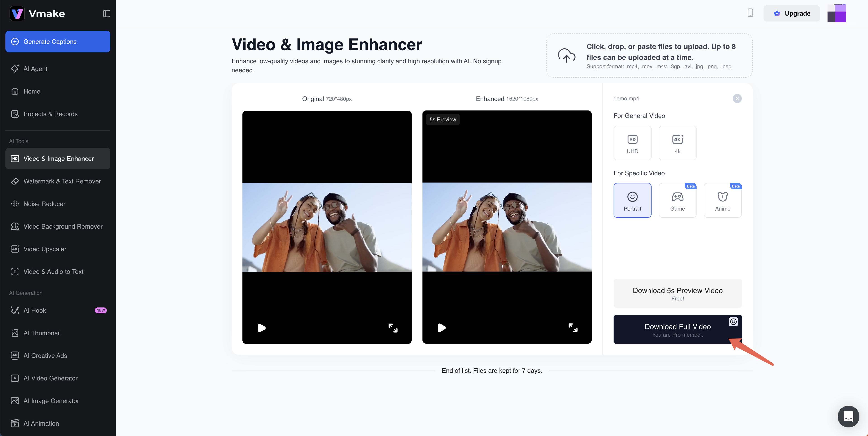Open the chat support bubble

(x=848, y=416)
